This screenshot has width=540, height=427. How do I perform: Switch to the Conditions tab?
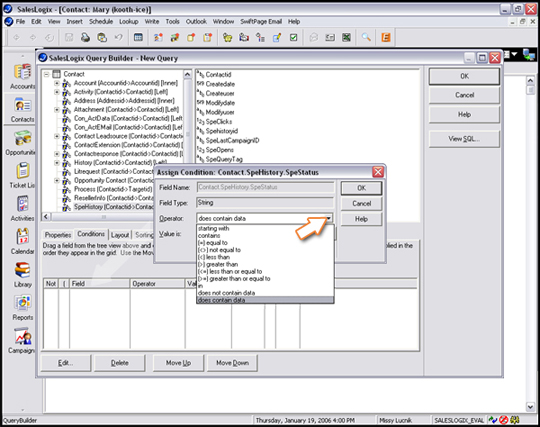click(91, 234)
